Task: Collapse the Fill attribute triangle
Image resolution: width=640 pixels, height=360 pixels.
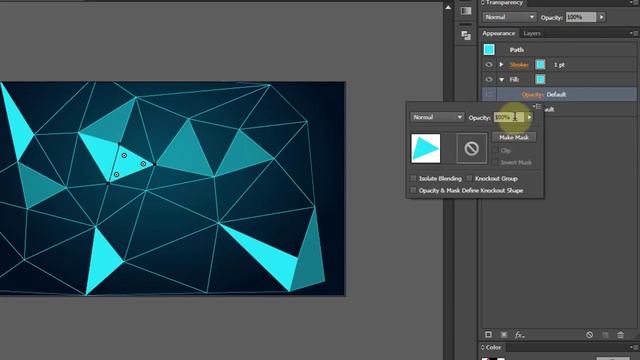Action: (x=501, y=80)
